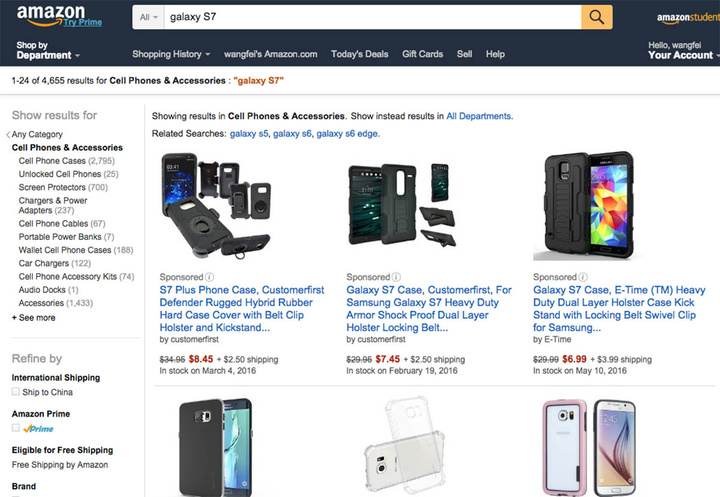Expand the Shopping History dropdown
This screenshot has height=497, width=720.
(x=171, y=54)
